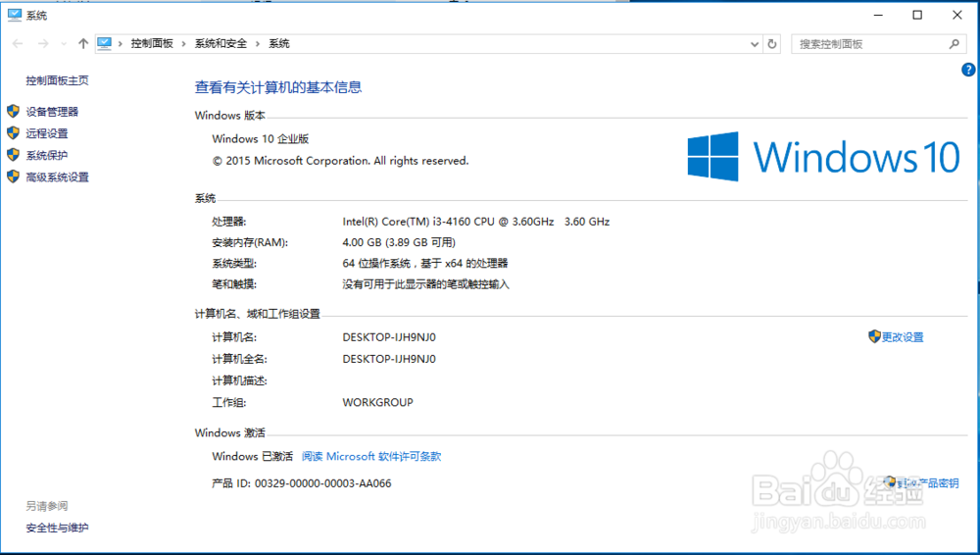
Task: Open 高级系统设置 link
Action: [58, 177]
